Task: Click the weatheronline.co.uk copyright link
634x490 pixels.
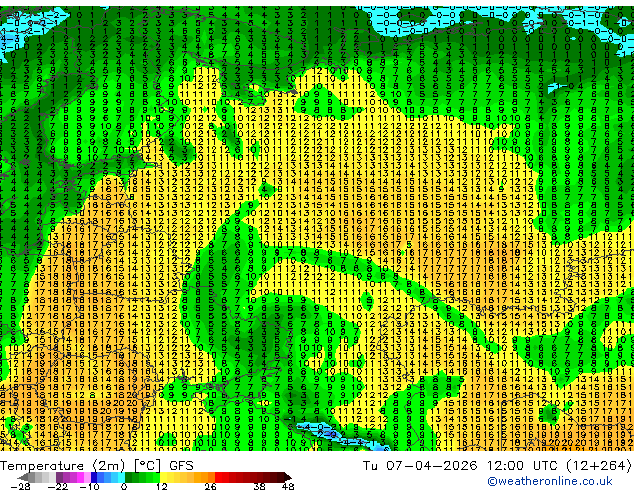Action: [550, 481]
